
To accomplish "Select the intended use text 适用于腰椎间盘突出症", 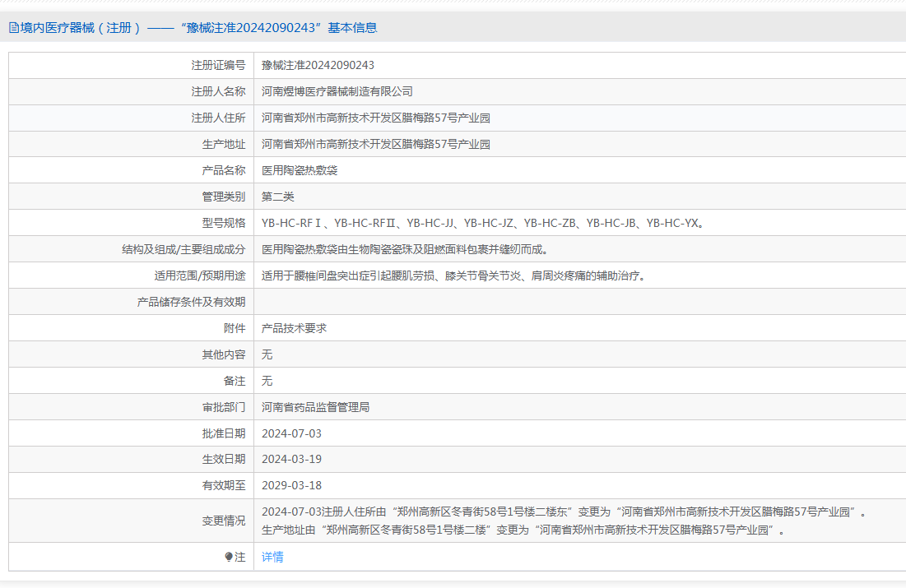I will [x=453, y=275].
